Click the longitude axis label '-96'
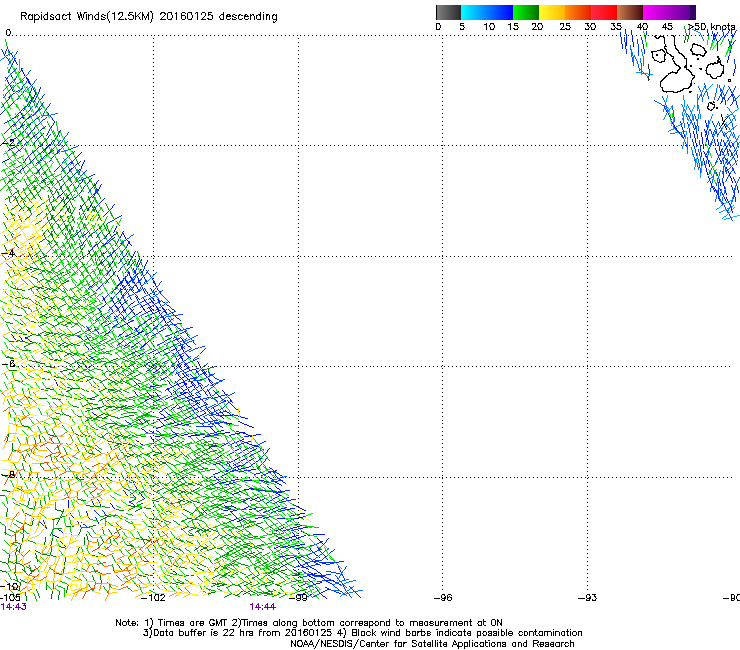The height and width of the screenshot is (650, 740). click(443, 598)
